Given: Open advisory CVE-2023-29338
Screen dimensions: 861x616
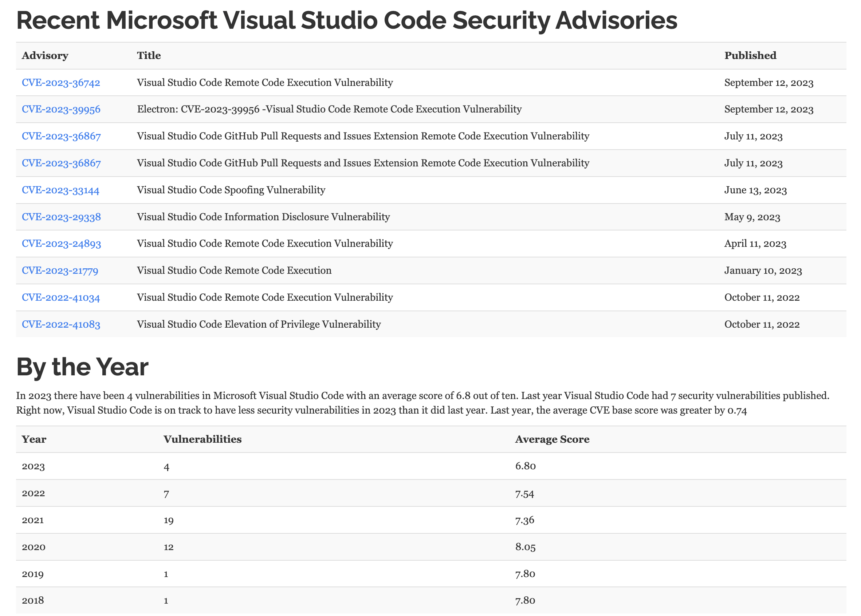Looking at the screenshot, I should [61, 217].
